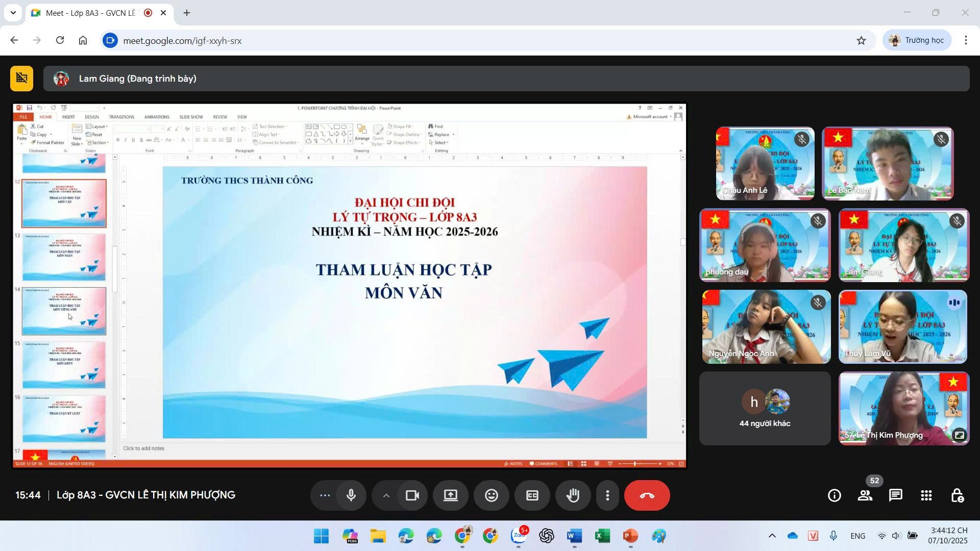
Task: Present your screen in Meet
Action: click(x=450, y=495)
